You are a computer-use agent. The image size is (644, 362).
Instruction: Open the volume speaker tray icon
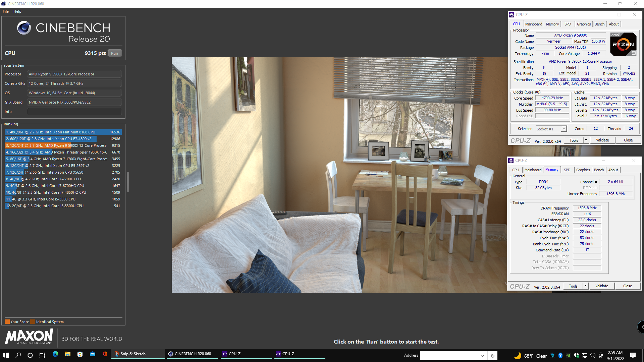[593, 355]
